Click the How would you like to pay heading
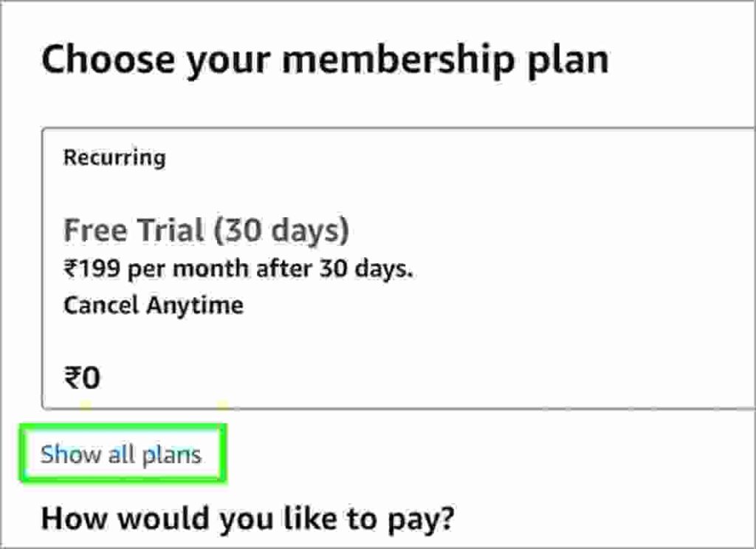756x549 pixels. tap(248, 518)
